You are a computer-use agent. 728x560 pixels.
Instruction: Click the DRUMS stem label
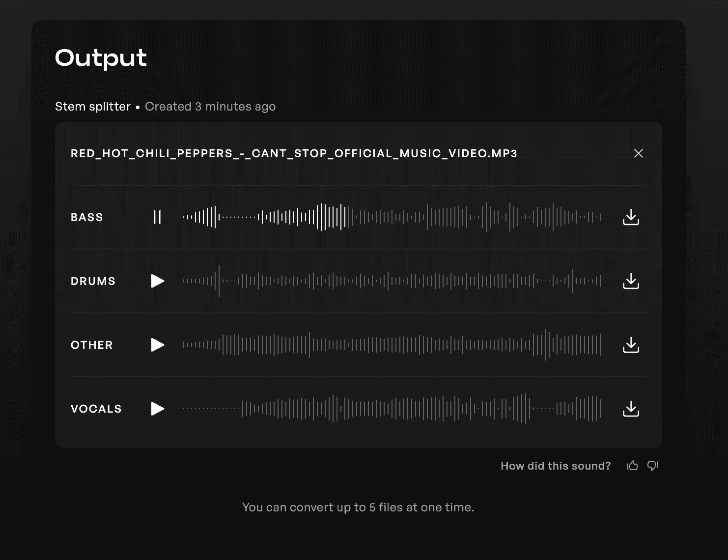[93, 281]
